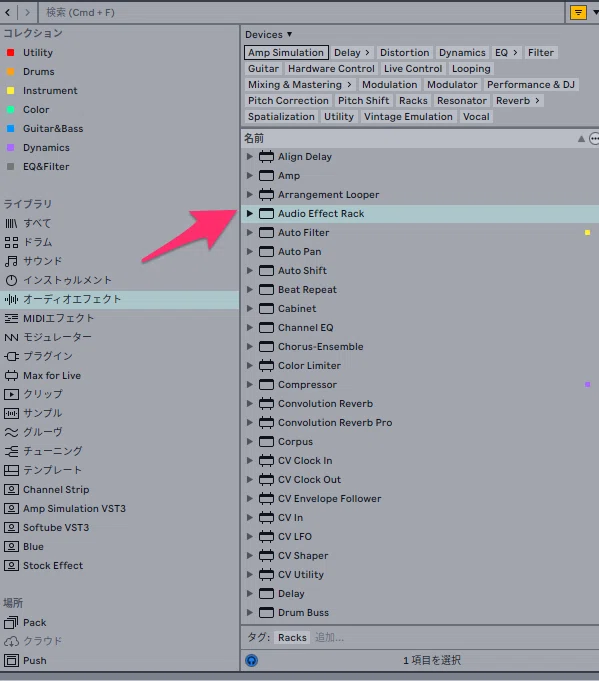This screenshot has width=599, height=681.
Task: Toggle the Pitch Shift filter tag
Action: (x=363, y=101)
